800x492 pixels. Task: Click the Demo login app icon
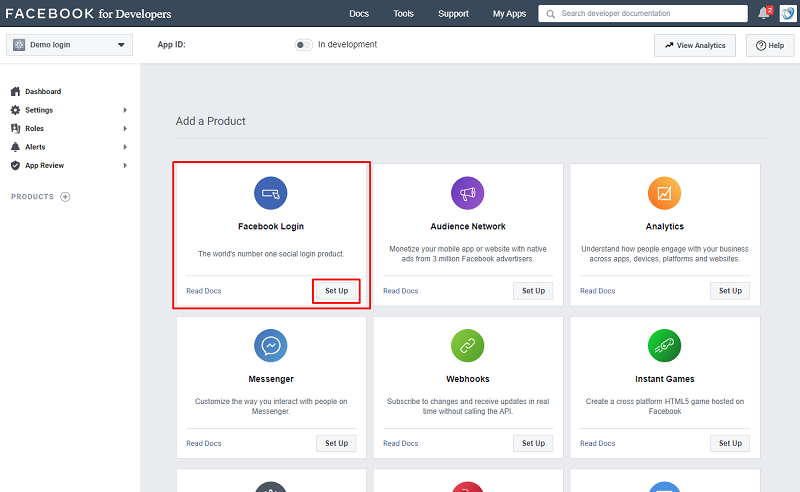19,45
